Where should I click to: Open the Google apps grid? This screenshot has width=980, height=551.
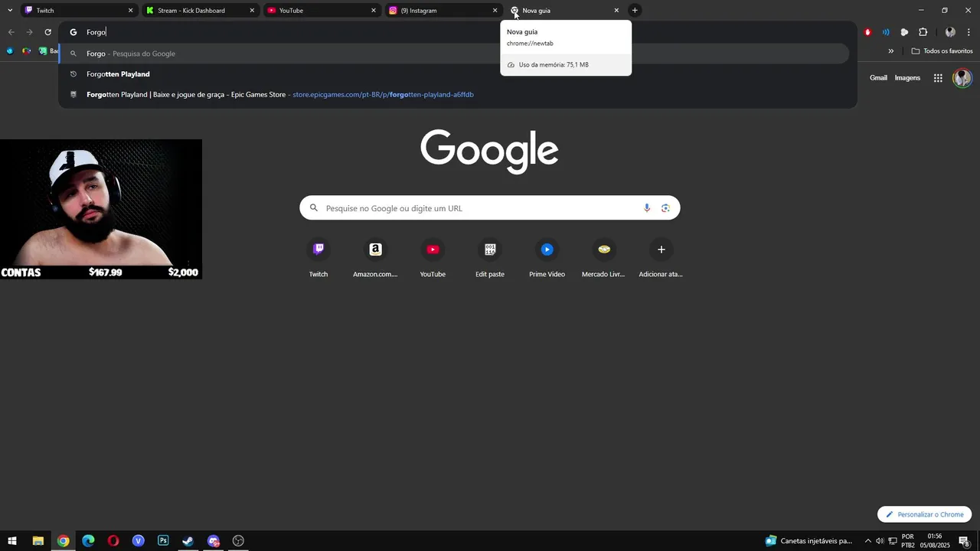(938, 78)
